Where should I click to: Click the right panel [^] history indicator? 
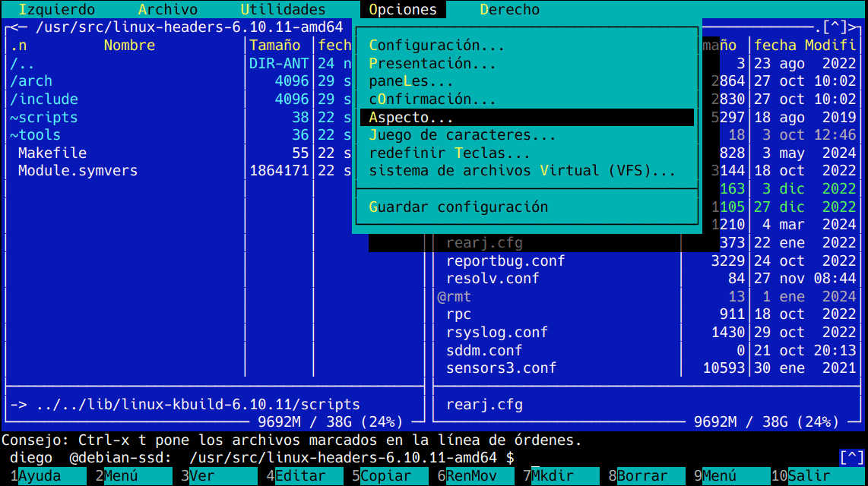point(835,27)
